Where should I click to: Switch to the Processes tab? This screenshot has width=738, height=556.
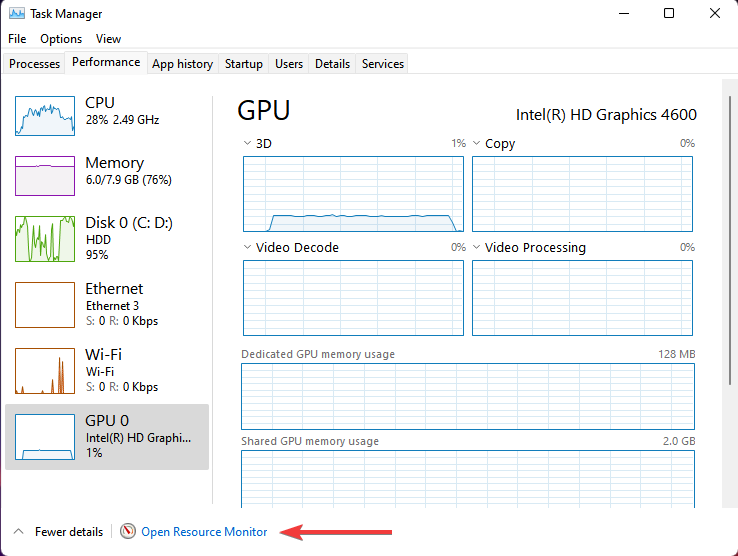point(35,64)
